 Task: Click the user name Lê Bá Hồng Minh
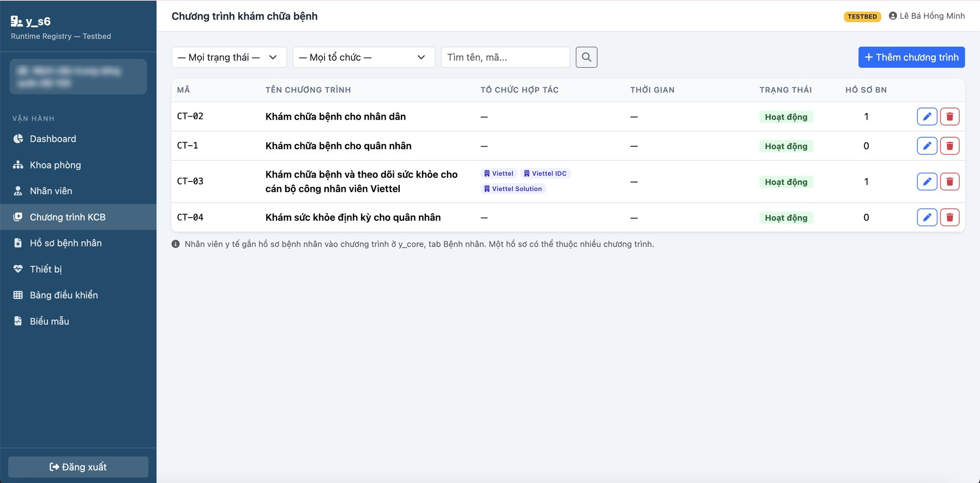pyautogui.click(x=932, y=16)
